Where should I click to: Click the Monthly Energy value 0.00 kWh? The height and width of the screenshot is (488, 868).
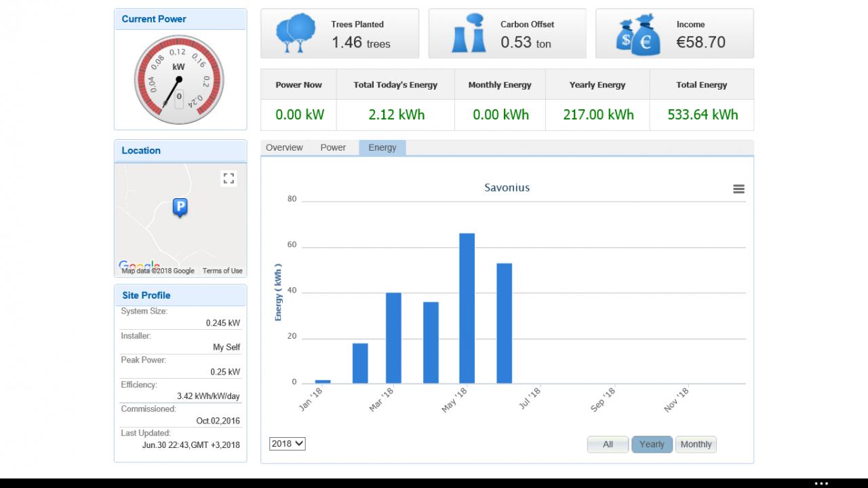tap(500, 115)
